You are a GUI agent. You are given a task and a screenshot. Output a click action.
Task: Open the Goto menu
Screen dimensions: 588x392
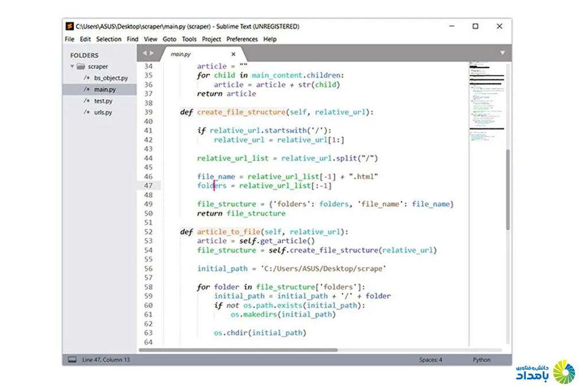point(169,39)
